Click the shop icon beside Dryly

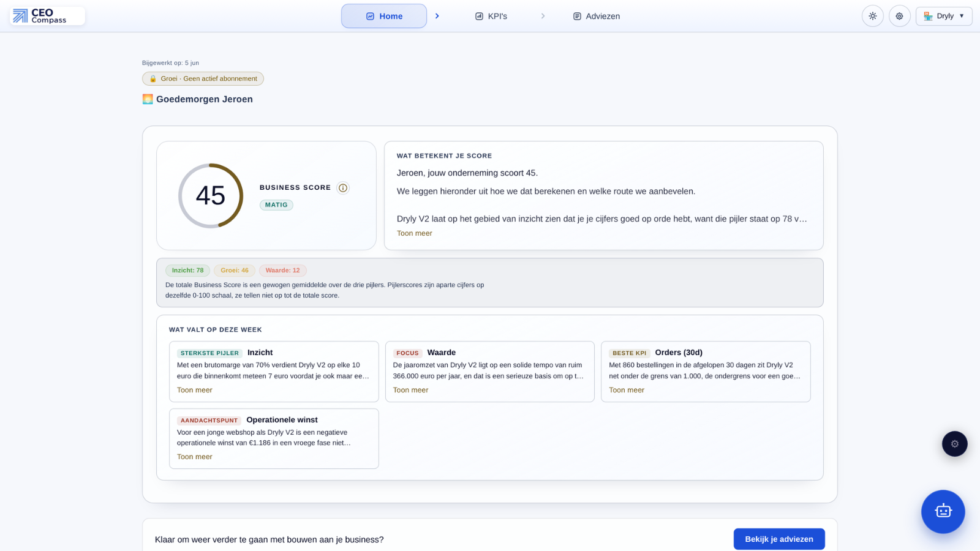(929, 16)
